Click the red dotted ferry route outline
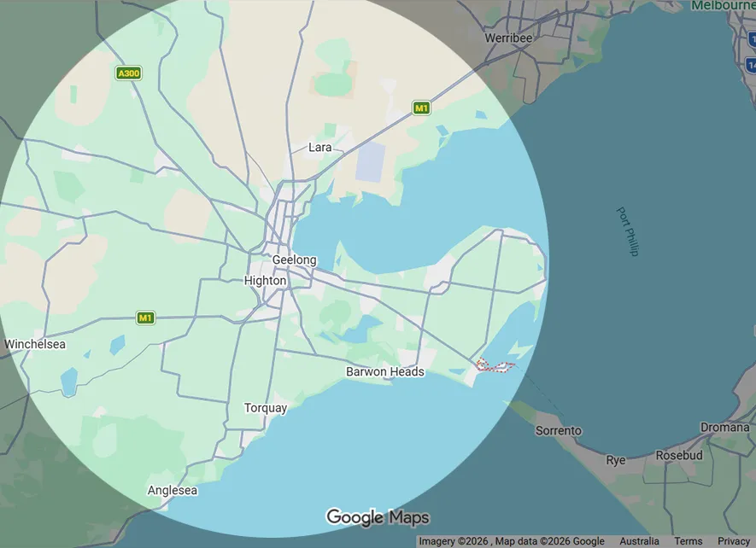The width and height of the screenshot is (756, 548). point(495,364)
